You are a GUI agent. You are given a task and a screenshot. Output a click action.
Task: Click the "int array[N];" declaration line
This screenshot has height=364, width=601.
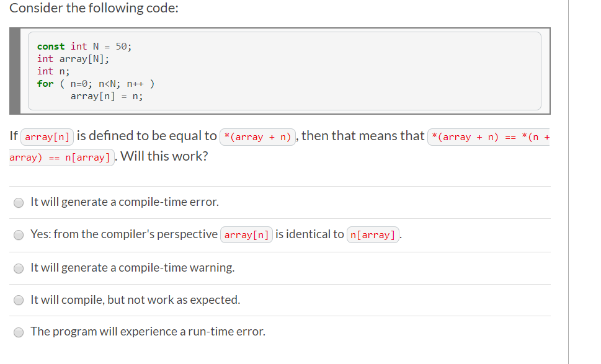(x=73, y=58)
